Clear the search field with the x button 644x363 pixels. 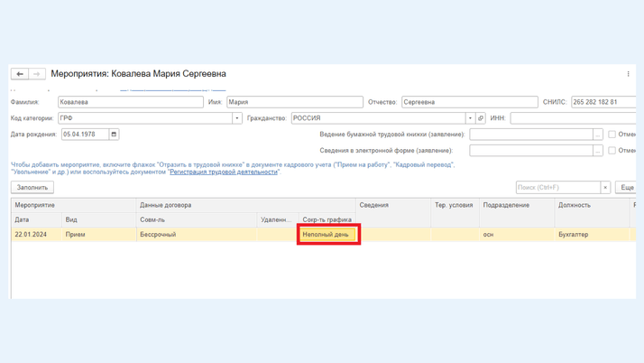[605, 188]
